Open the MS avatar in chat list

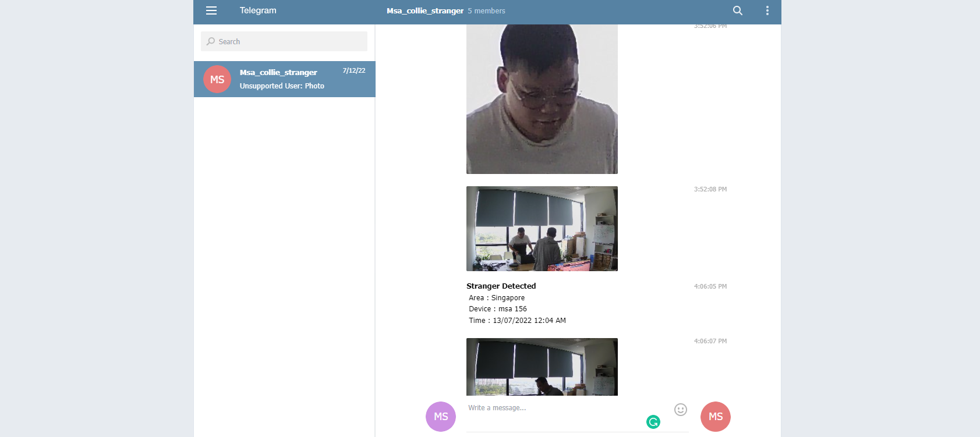(x=217, y=79)
